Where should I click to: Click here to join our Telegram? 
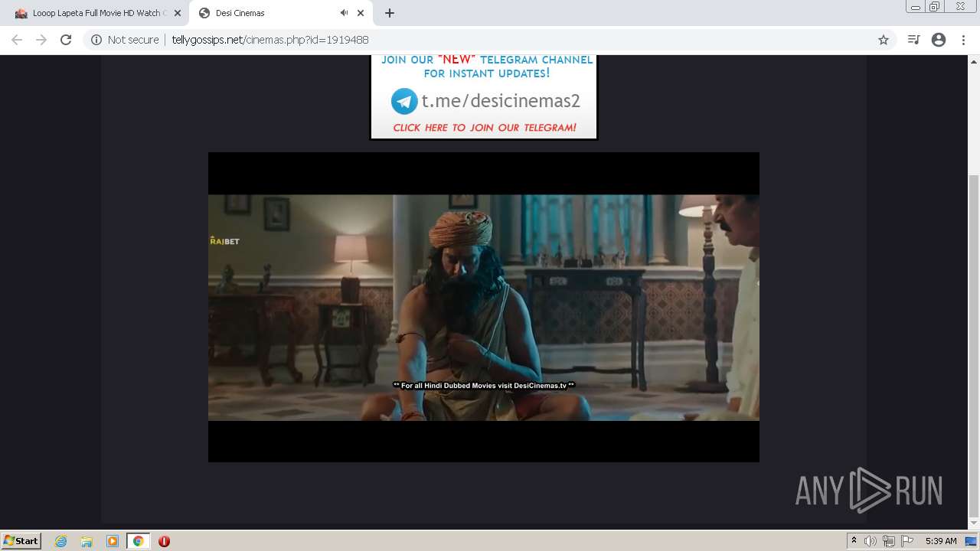pos(485,128)
